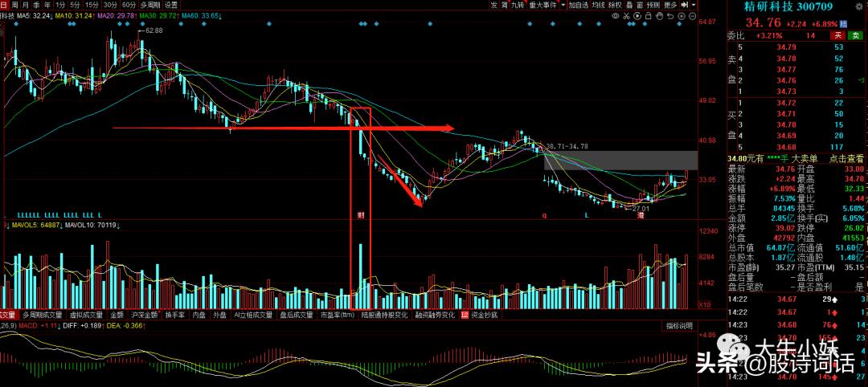Screen dimensions: 868x387
Task: Switch to monthly 月 period
Action: point(25,5)
